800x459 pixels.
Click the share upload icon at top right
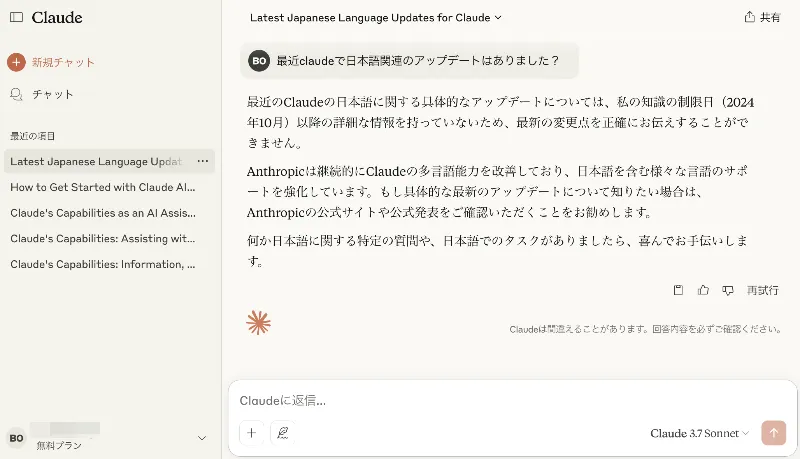[749, 17]
